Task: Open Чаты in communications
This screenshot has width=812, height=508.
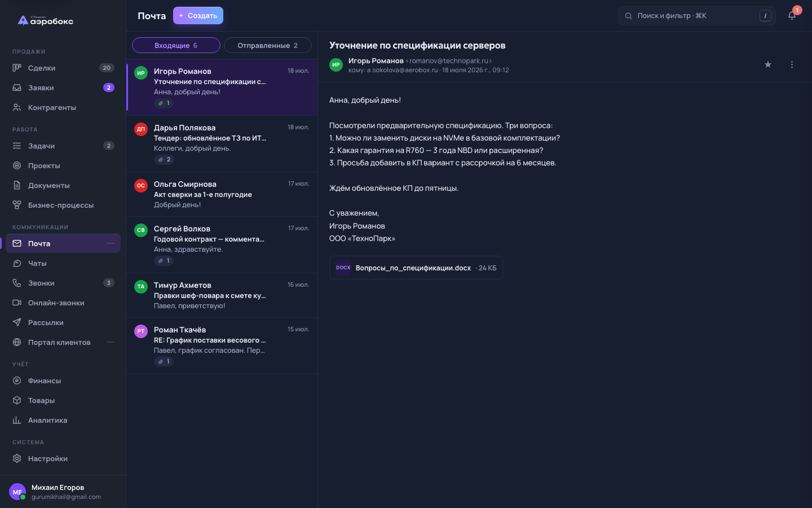Action: 63,263
